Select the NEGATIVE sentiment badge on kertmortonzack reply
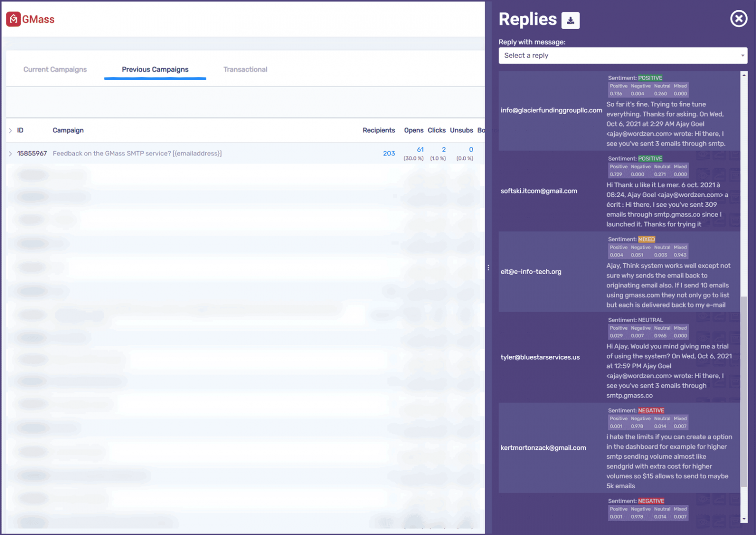 pyautogui.click(x=651, y=410)
